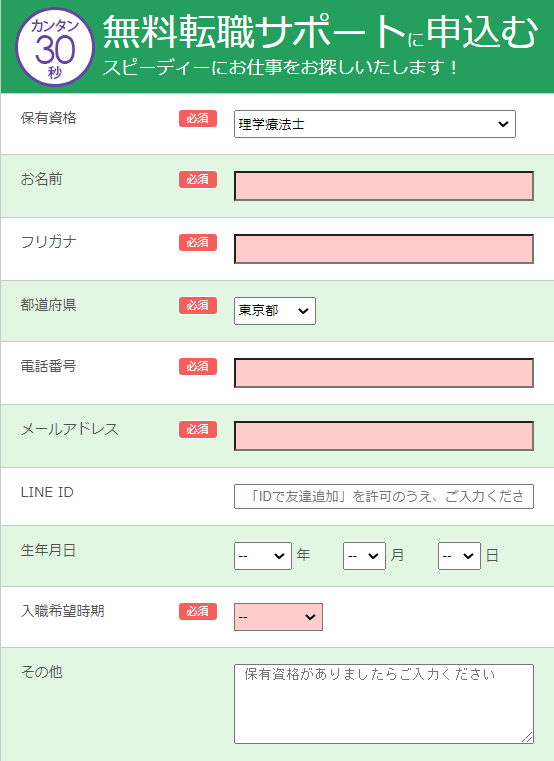554x761 pixels.
Task: Open the birth month (月) dropdown
Action: click(364, 556)
